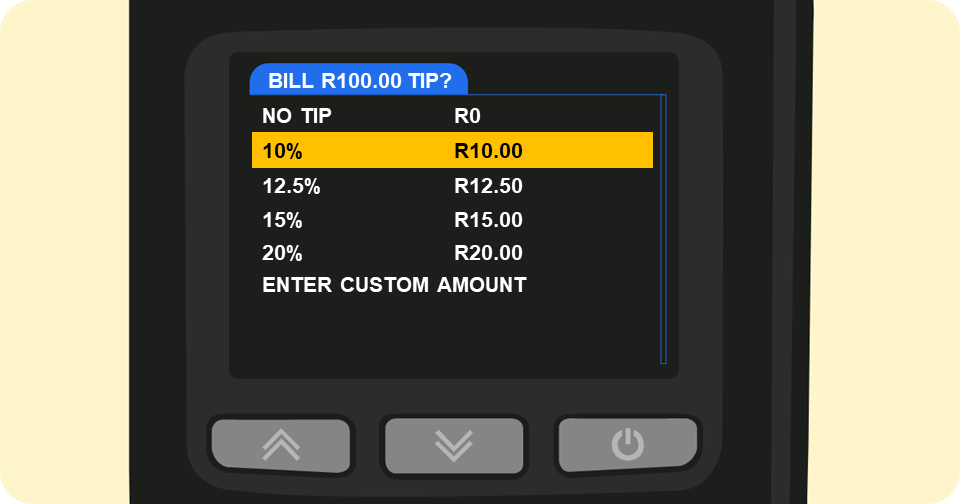Image resolution: width=960 pixels, height=504 pixels.
Task: Click the R20.00 tip amount
Action: 488,253
